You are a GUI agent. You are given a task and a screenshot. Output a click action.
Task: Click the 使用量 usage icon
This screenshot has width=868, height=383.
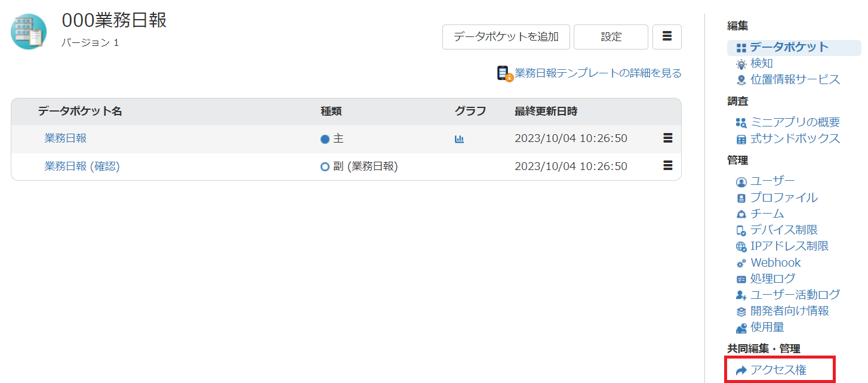[741, 328]
